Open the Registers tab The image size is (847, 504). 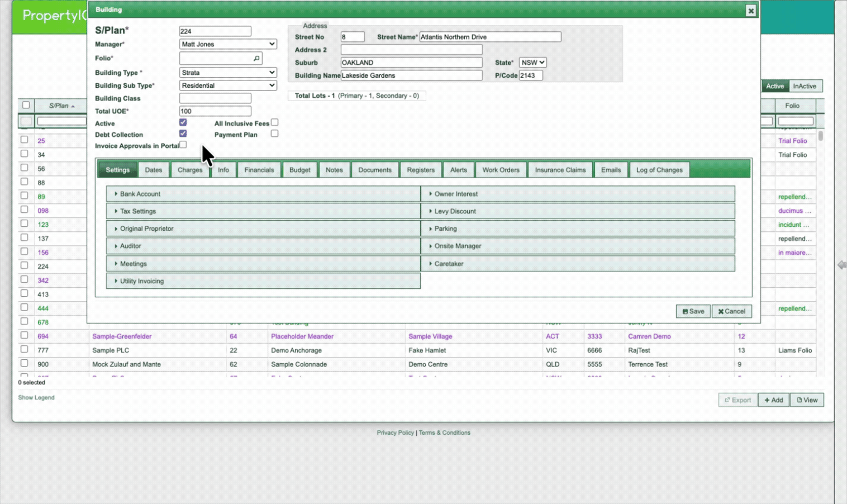[x=421, y=170]
